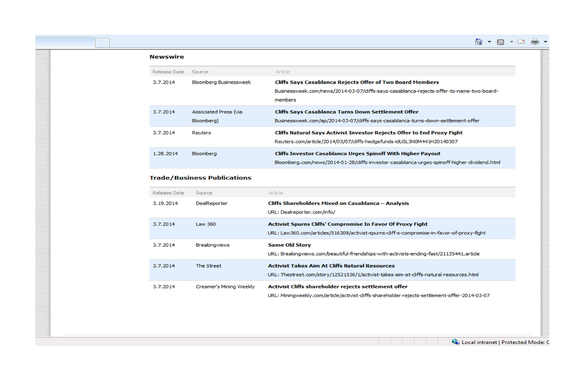Click the 'Creamer's Mining Weekly' source cell
The image size is (588, 380).
(x=225, y=287)
